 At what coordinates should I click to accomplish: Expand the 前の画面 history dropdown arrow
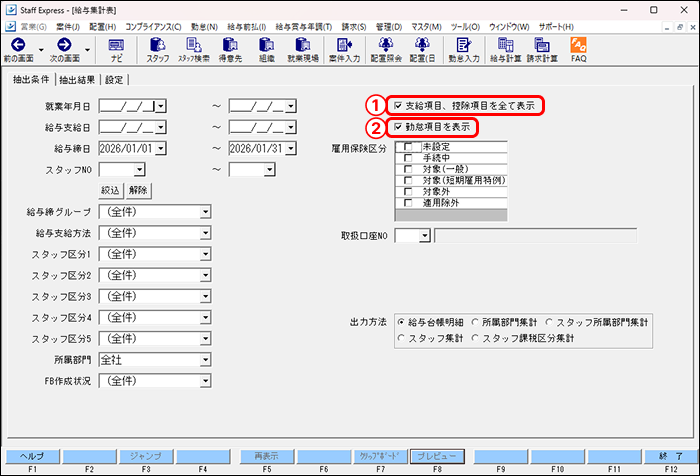tap(41, 50)
